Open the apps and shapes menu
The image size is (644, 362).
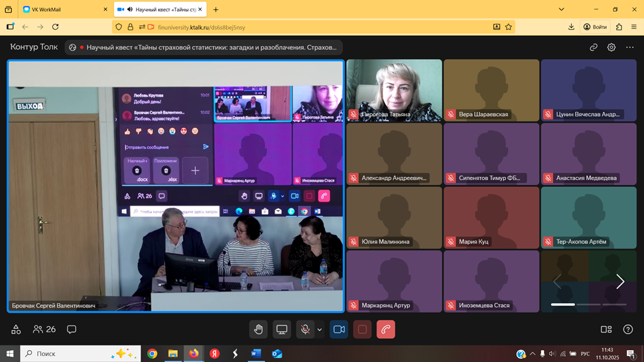pyautogui.click(x=16, y=330)
